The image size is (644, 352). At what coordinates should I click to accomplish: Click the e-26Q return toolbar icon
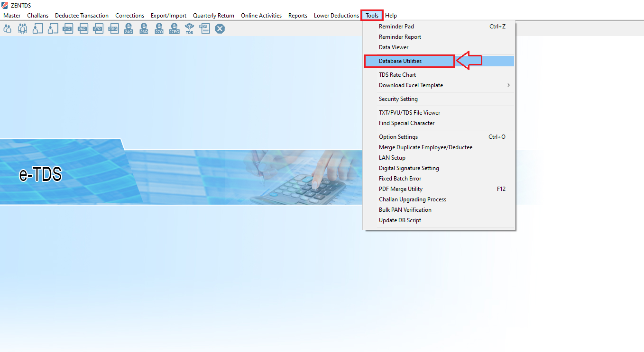(x=144, y=29)
